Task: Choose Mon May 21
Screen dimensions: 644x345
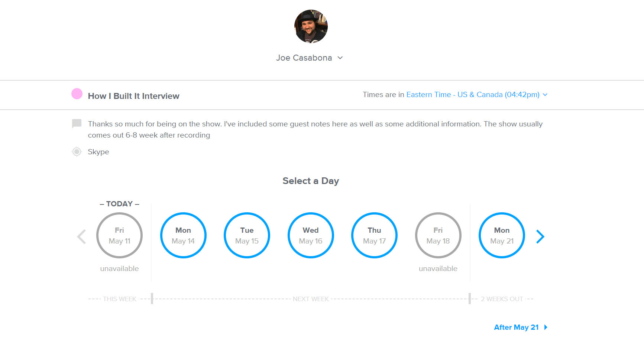Action: click(502, 235)
